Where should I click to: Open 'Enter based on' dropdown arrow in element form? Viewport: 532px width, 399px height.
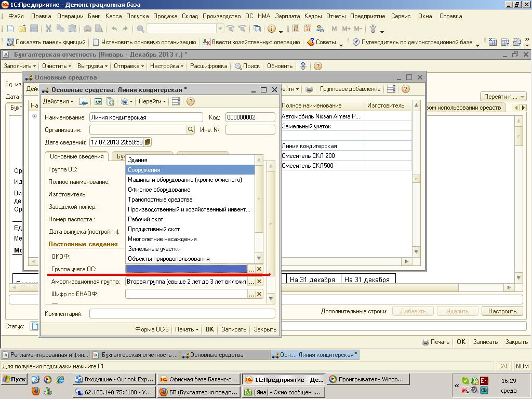pyautogui.click(x=131, y=101)
